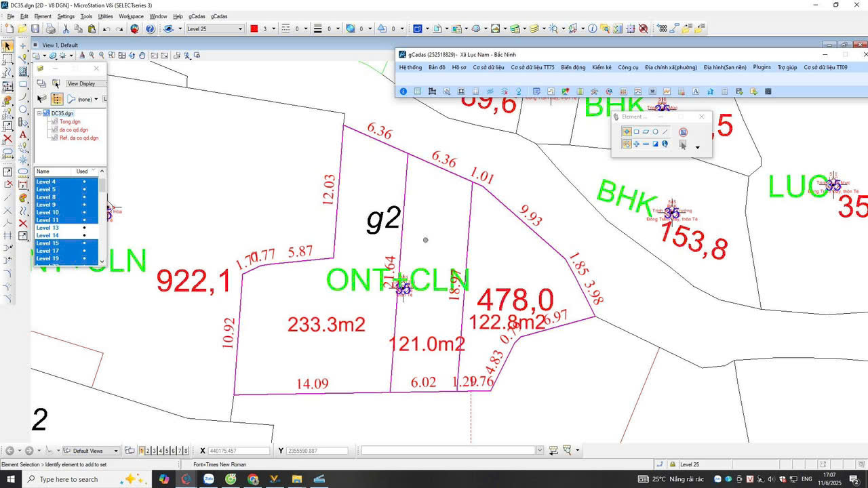This screenshot has width=868, height=488.
Task: Click the red X Delete Element tool
Action: [x=7, y=138]
